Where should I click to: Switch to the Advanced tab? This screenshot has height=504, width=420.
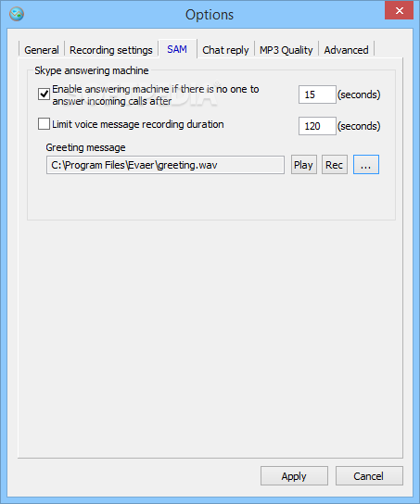pyautogui.click(x=346, y=50)
